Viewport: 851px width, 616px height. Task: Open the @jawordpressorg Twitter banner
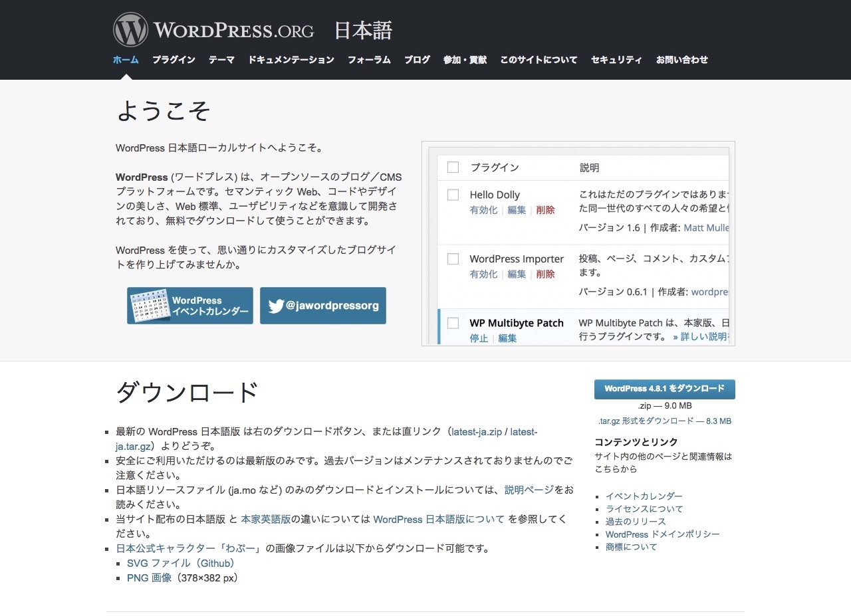(323, 306)
